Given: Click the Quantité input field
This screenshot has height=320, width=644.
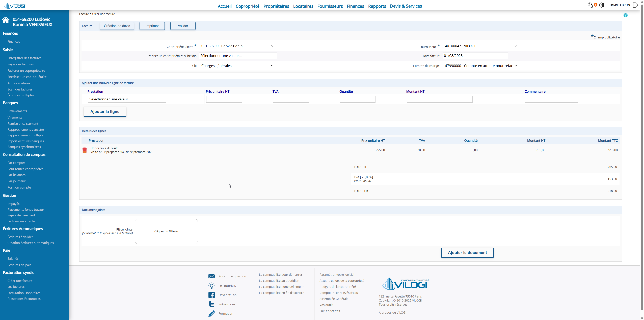Looking at the screenshot, I should click(x=358, y=99).
